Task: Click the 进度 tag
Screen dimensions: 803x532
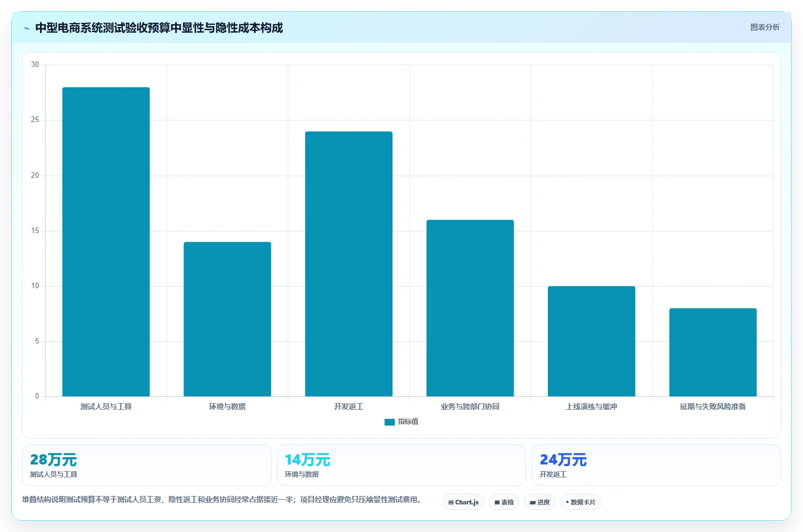Action: click(539, 502)
